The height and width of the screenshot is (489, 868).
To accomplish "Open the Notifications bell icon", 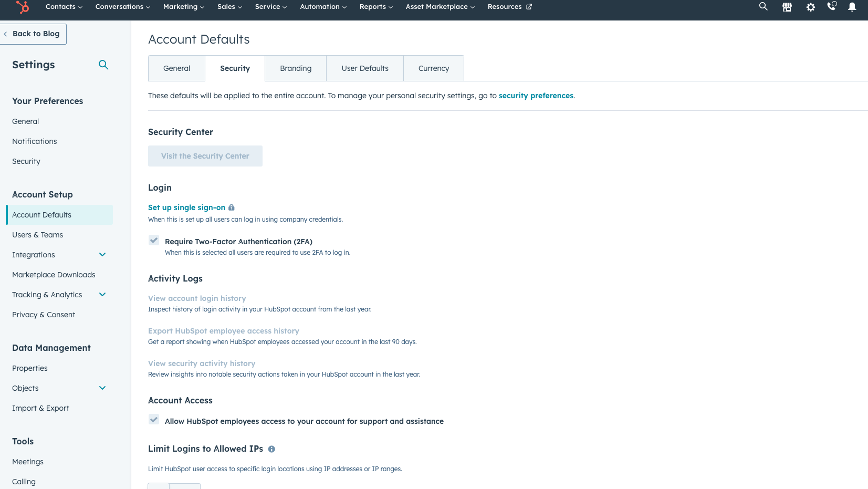I will (852, 7).
